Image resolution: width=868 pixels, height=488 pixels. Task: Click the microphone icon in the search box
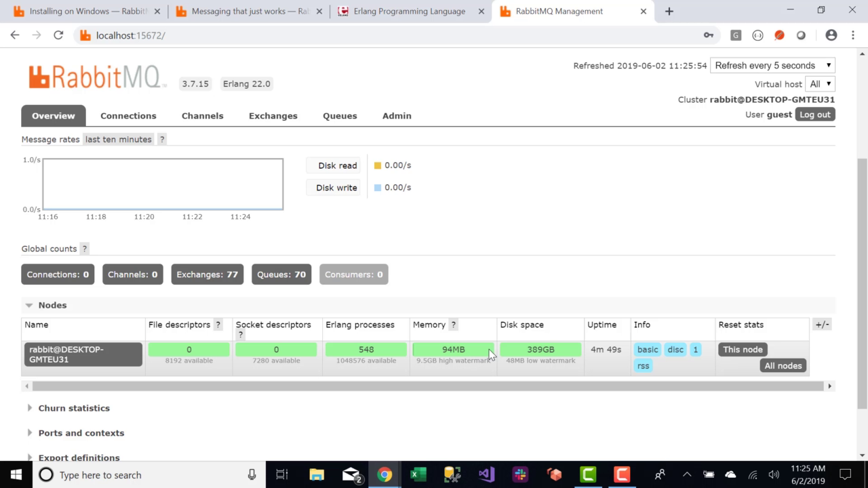tap(252, 474)
